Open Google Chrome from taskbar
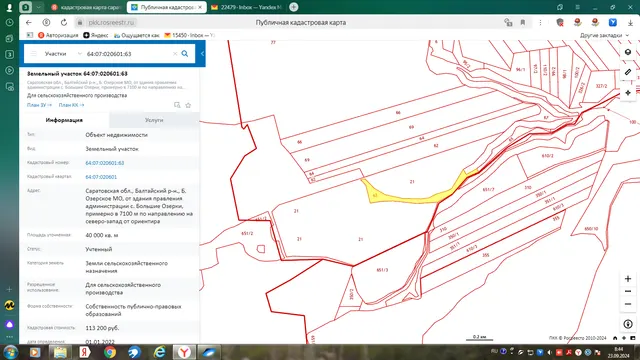This screenshot has width=640, height=360. [109, 352]
